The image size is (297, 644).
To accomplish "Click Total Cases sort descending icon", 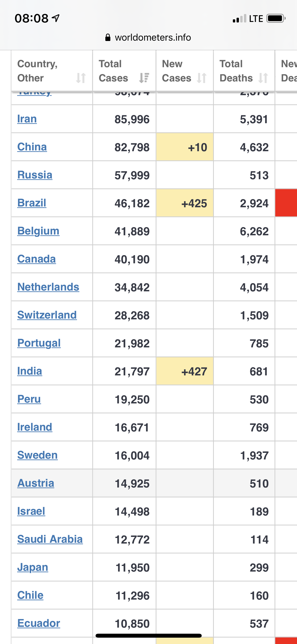I will 144,78.
